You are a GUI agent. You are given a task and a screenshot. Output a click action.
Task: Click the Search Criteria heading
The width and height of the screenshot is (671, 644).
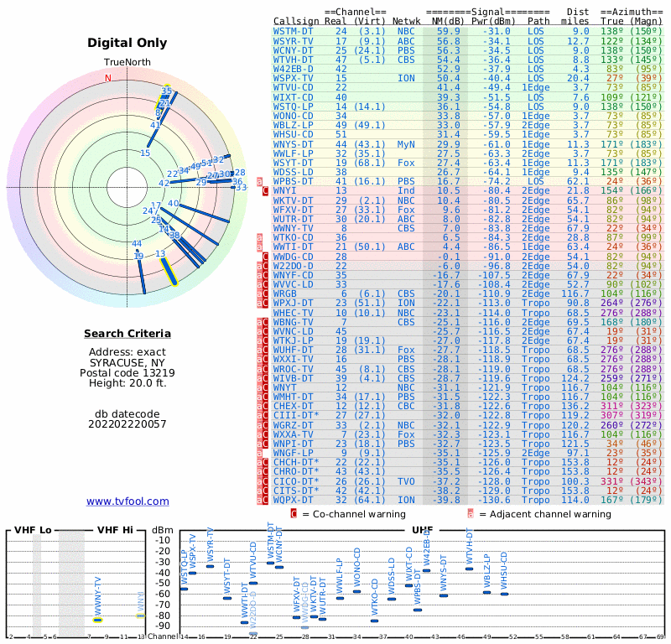(x=127, y=334)
